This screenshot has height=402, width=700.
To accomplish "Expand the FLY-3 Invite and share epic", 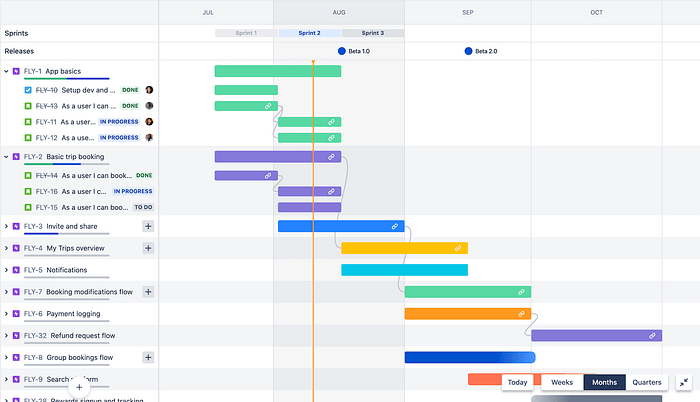I will pos(6,226).
